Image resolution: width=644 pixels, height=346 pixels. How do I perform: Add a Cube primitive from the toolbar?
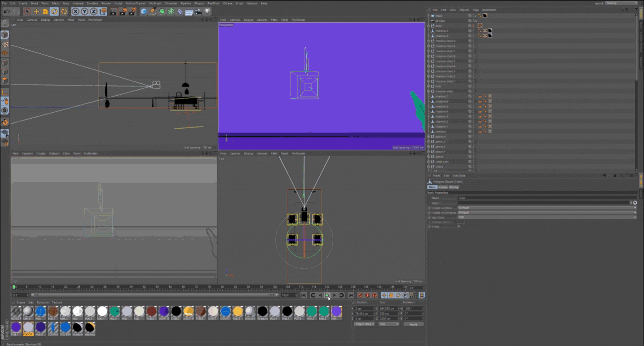click(144, 12)
